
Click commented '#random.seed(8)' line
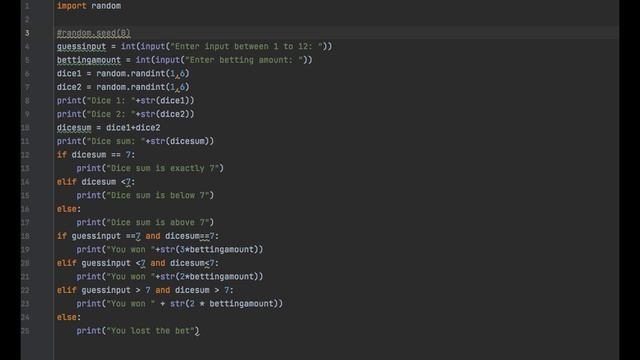93,33
